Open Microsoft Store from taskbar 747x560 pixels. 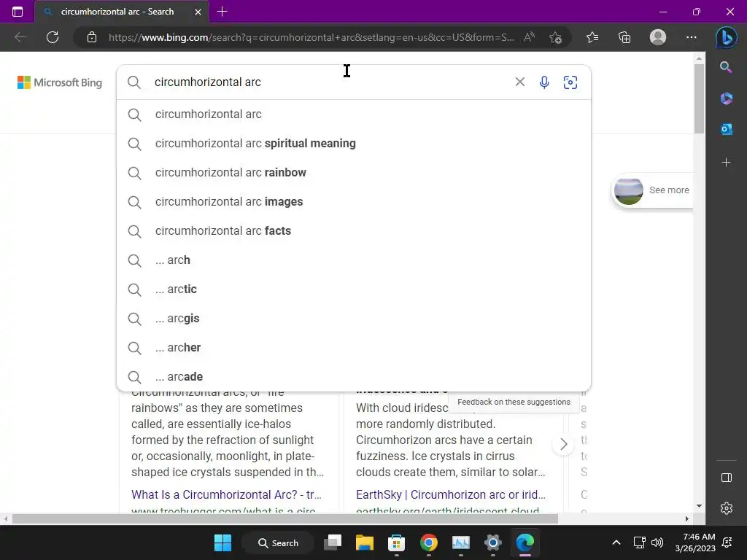click(396, 542)
